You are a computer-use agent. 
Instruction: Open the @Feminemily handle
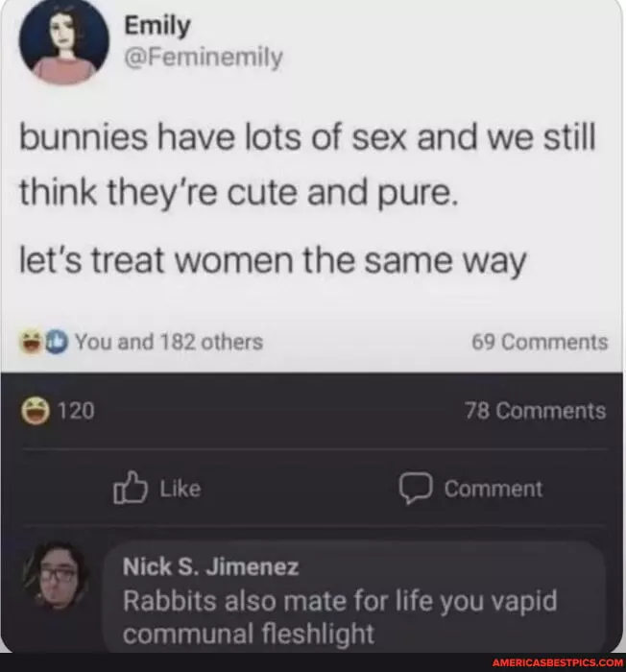coord(204,58)
